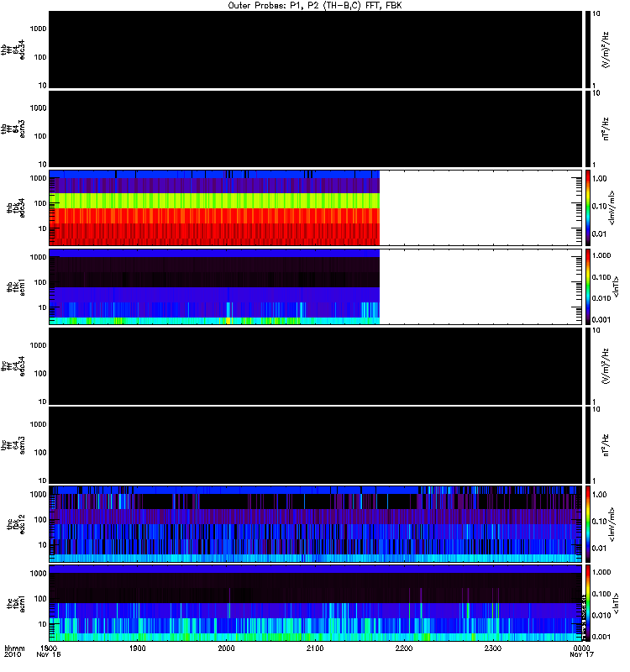Select the "1.00" value on thb fbk edc34 color bar
This screenshot has width=630, height=672.
[x=599, y=179]
